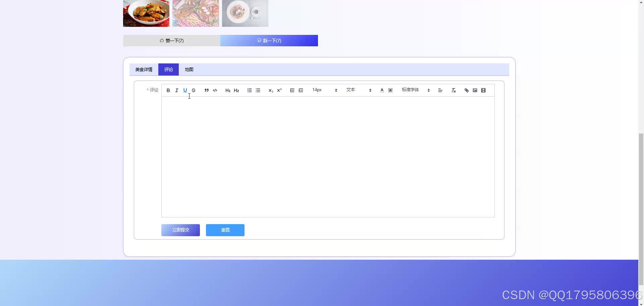Screen dimensions: 644x306
Task: Open the text color picker
Action: pos(382,90)
